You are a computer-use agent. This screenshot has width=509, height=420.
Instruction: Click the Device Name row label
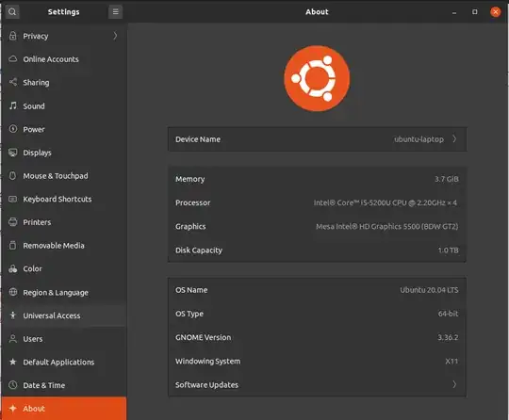click(x=198, y=139)
